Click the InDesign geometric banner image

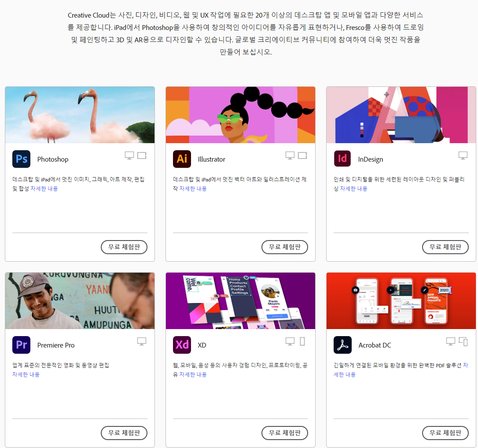point(401,115)
